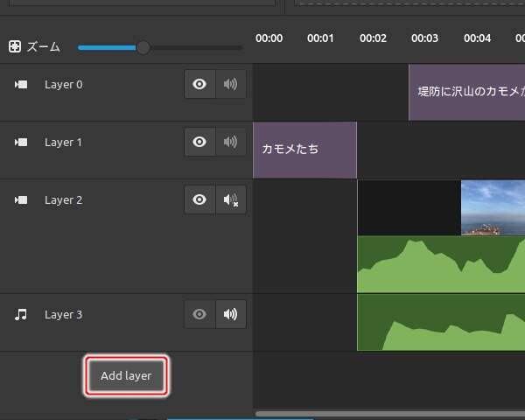Image resolution: width=525 pixels, height=420 pixels.
Task: Unmute Layer 2 audio
Action: pos(230,200)
